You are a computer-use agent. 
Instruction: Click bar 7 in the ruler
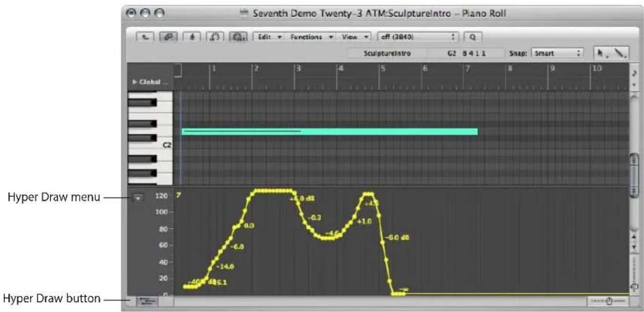(467, 68)
